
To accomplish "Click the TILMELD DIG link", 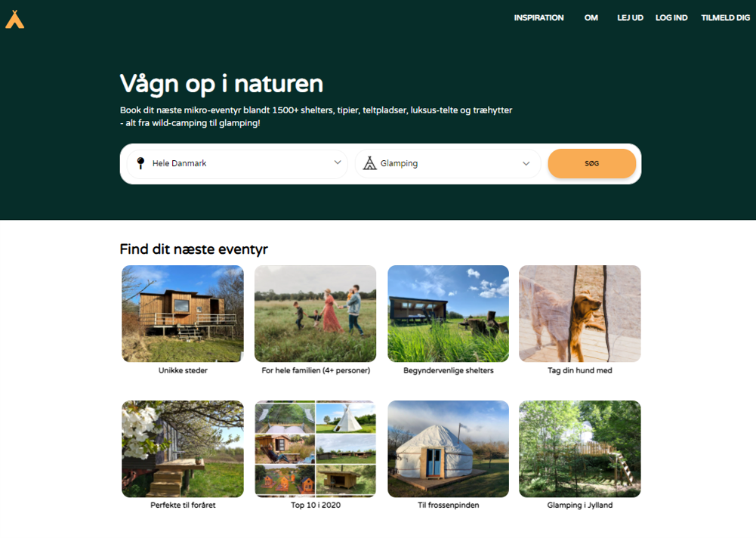I will (726, 18).
